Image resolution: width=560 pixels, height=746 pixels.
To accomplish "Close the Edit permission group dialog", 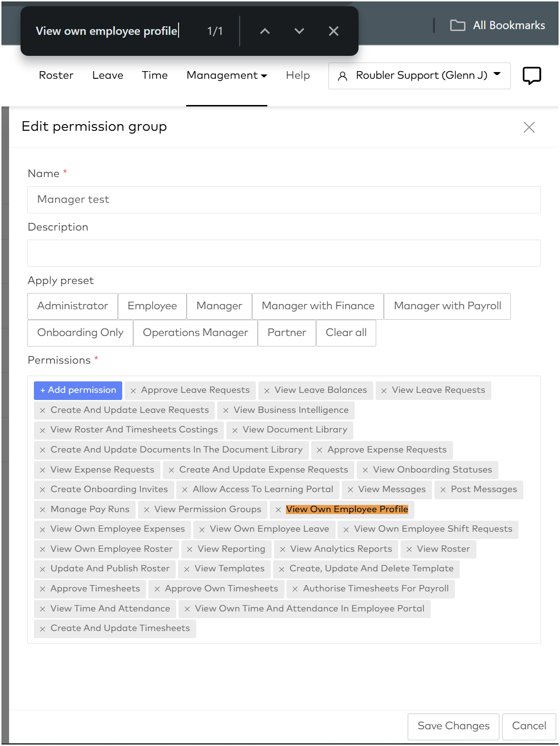I will [x=529, y=127].
